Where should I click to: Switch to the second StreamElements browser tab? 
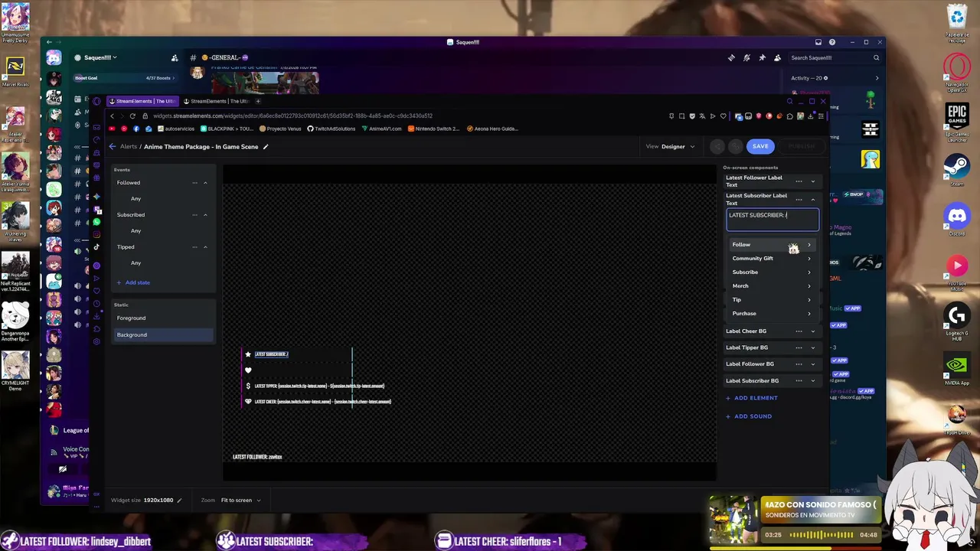pyautogui.click(x=216, y=101)
